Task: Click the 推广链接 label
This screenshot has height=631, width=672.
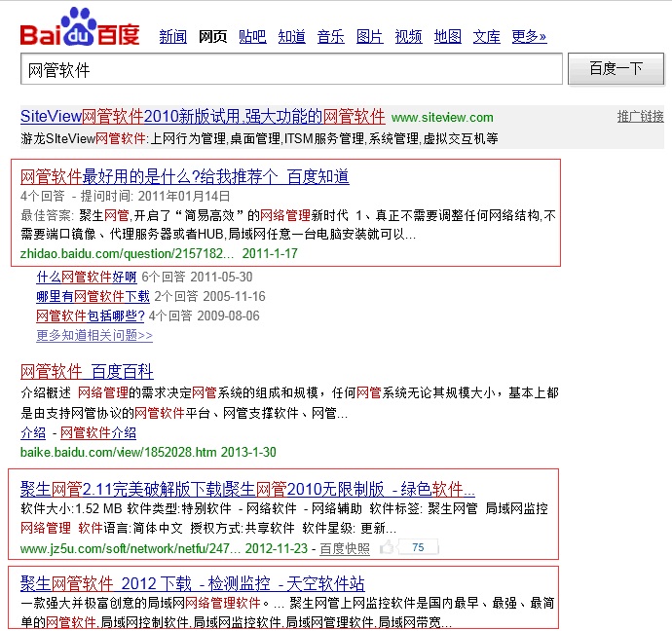Action: pyautogui.click(x=640, y=116)
